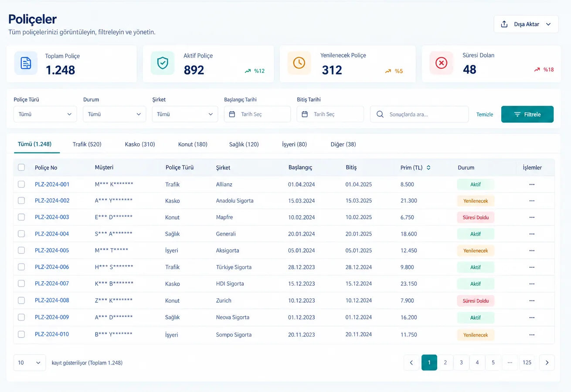
Task: Mark the PLZ-2024-006 row checkbox
Action: (21, 267)
